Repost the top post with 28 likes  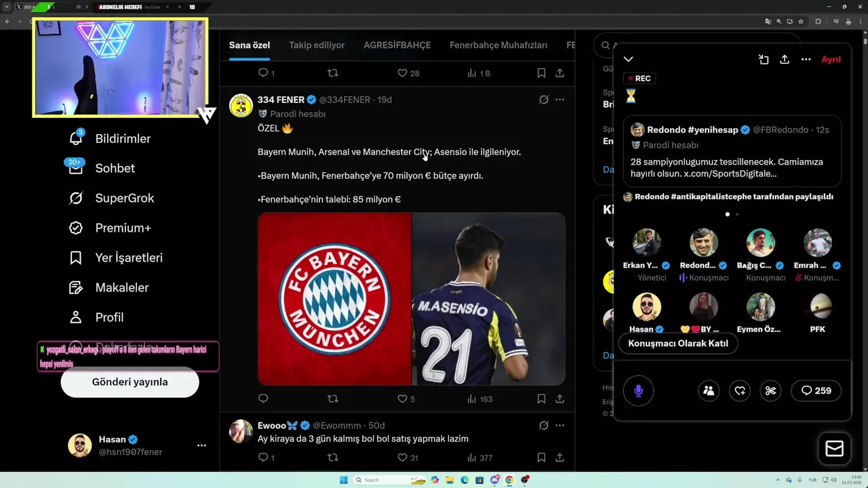coord(333,73)
